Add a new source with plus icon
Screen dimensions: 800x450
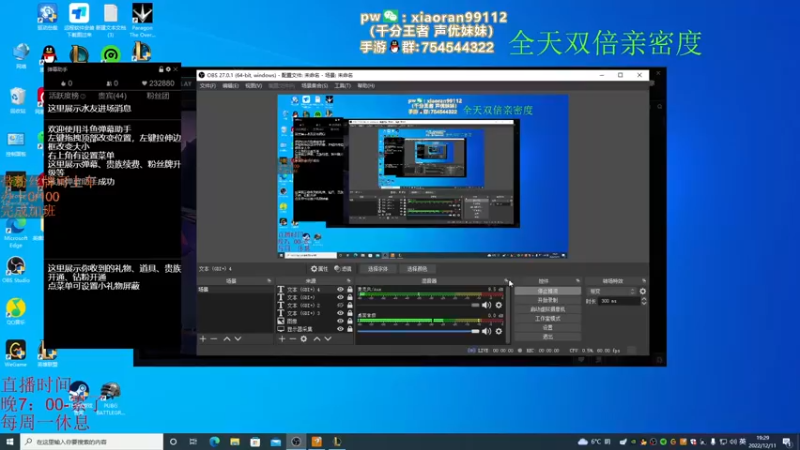tap(282, 339)
